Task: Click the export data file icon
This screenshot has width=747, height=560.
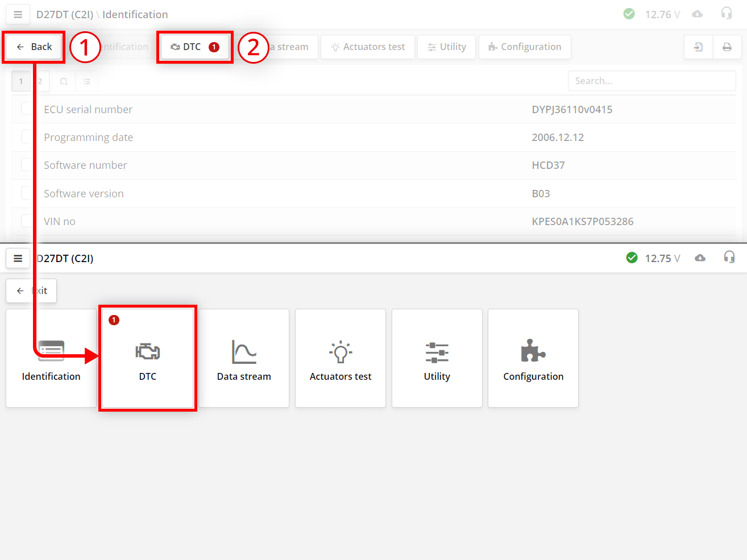Action: [x=698, y=47]
